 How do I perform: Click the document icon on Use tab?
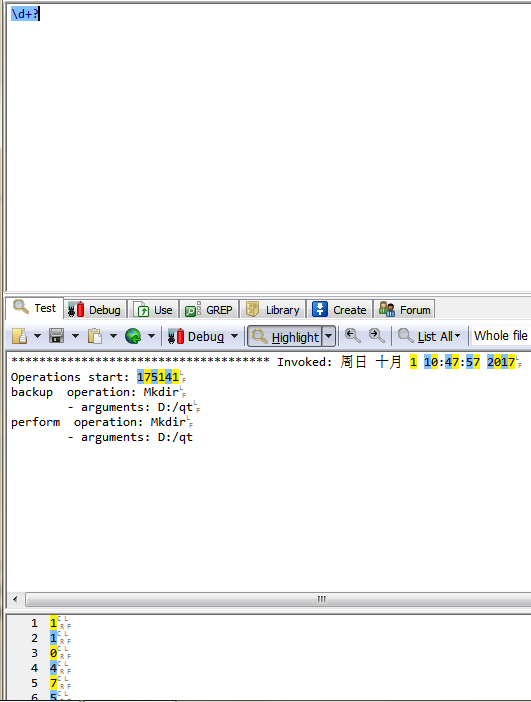[x=141, y=309]
